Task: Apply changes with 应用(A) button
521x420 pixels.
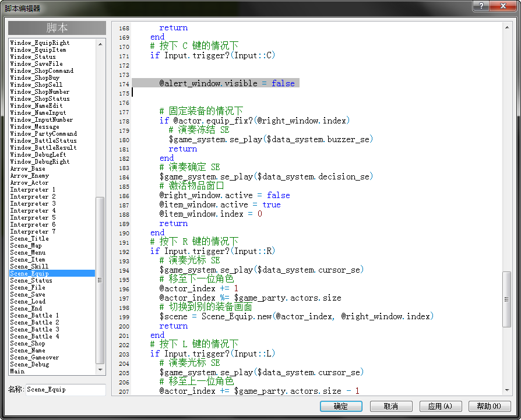Action: 440,406
